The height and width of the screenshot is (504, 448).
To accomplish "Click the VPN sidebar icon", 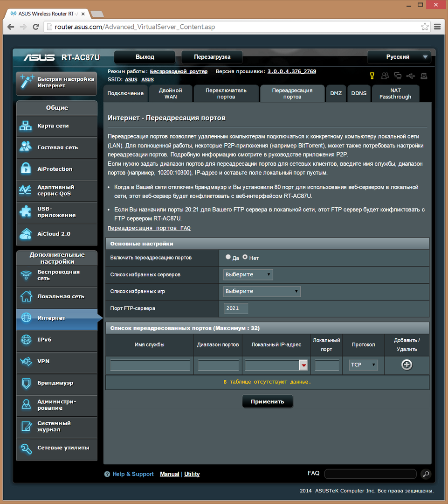I will click(x=25, y=361).
